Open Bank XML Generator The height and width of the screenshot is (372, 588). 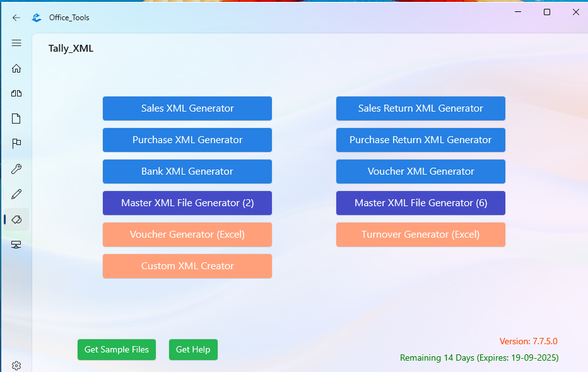tap(187, 171)
